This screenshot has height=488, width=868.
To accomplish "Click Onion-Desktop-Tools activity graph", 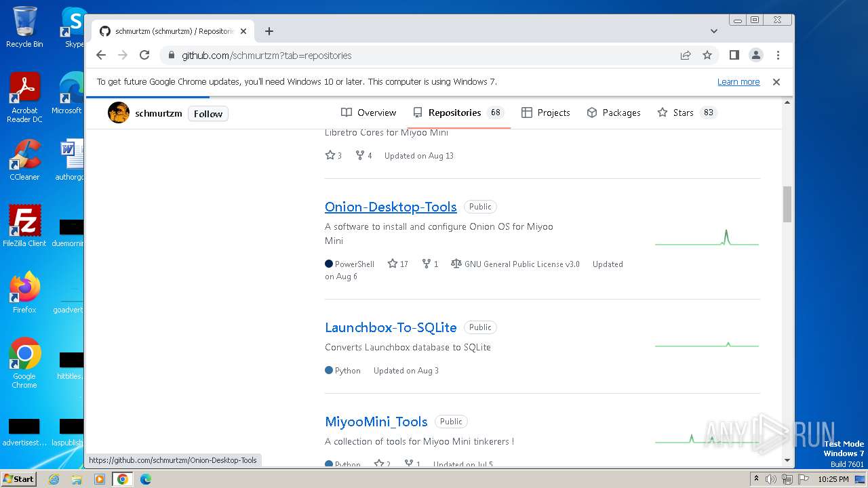I will tap(707, 237).
